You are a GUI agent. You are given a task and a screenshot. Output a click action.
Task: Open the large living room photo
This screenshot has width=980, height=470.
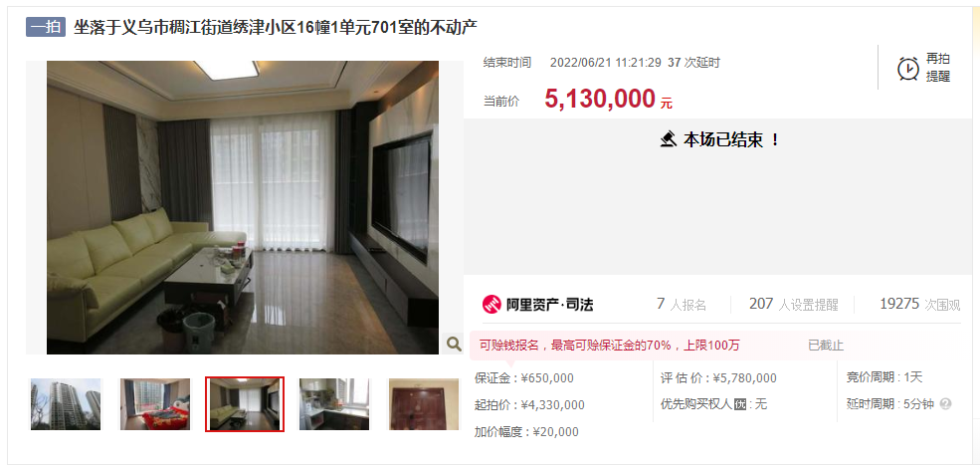click(x=243, y=207)
